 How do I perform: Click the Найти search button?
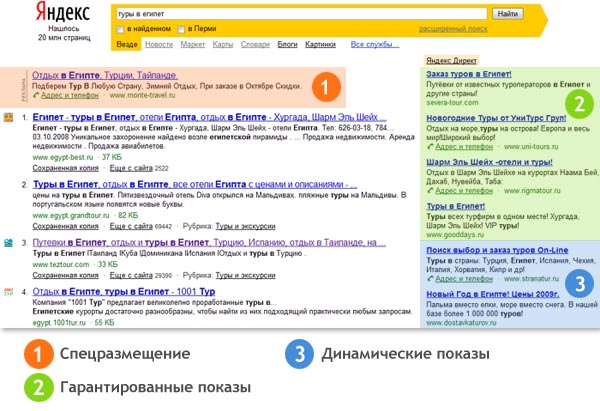pos(507,14)
